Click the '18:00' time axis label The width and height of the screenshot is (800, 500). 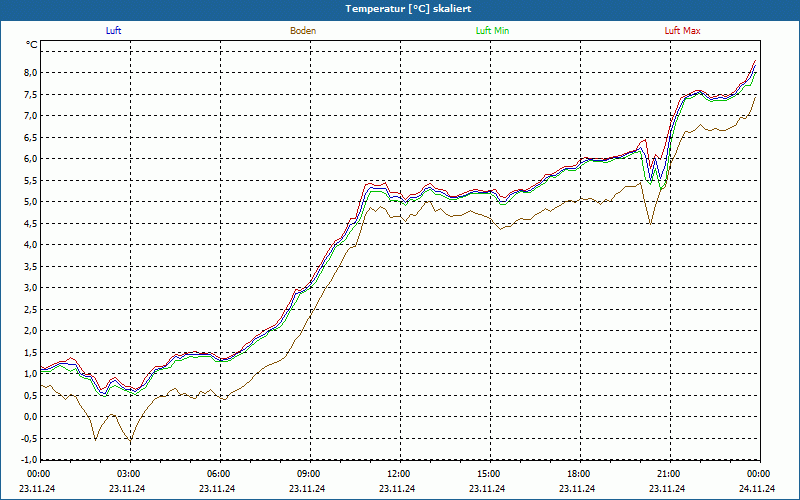coord(577,474)
